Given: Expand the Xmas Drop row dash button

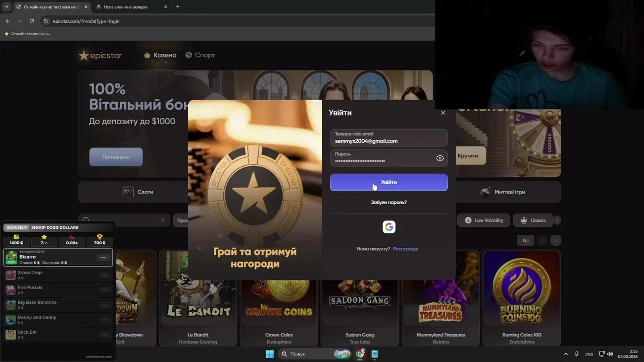Looking at the screenshot, I should coord(105,275).
